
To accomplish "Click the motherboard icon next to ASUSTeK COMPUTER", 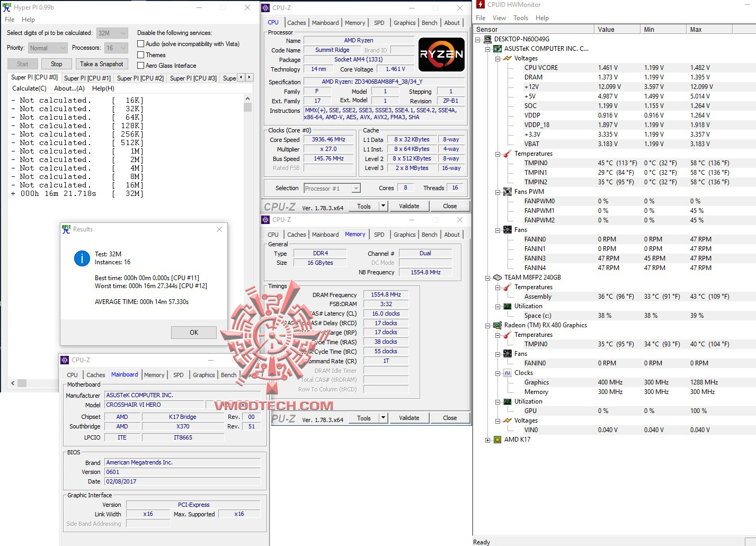I will pyautogui.click(x=496, y=48).
